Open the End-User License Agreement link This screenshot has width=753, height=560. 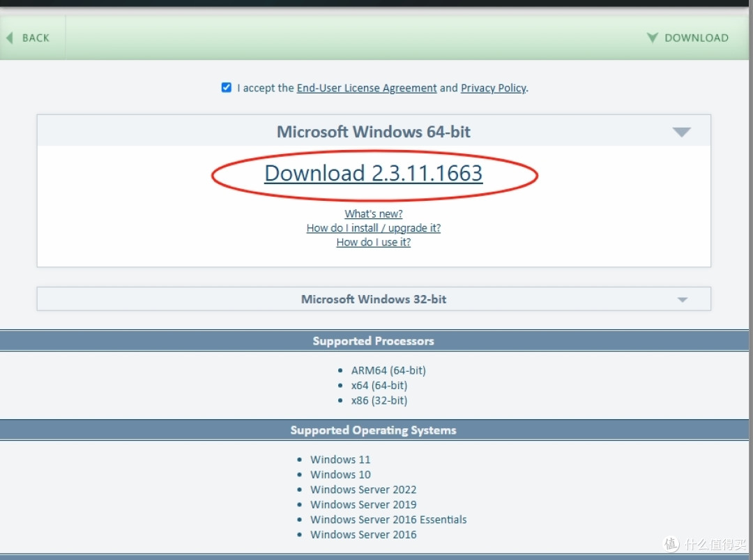point(367,88)
